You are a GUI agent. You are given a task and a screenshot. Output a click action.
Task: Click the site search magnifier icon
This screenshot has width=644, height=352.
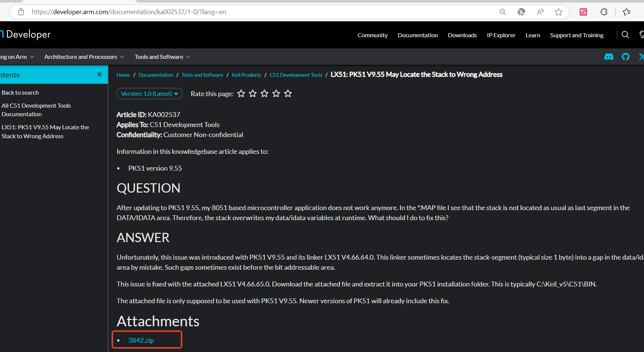pos(625,35)
